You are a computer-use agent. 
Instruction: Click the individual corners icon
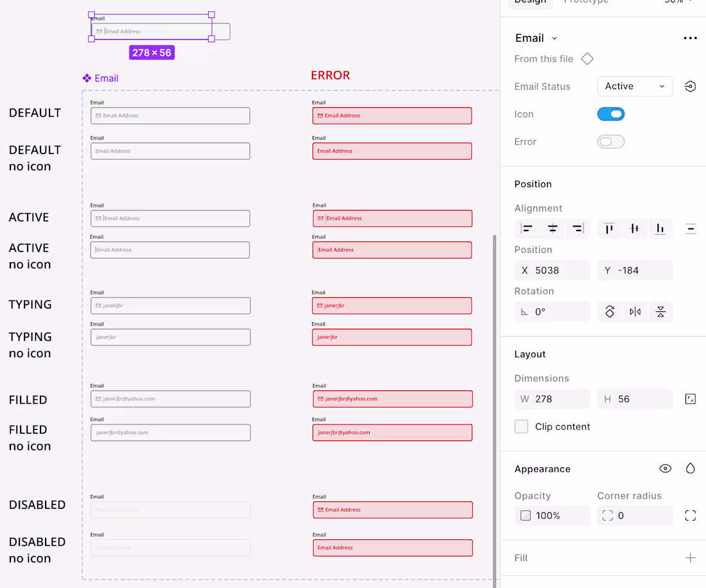click(690, 515)
